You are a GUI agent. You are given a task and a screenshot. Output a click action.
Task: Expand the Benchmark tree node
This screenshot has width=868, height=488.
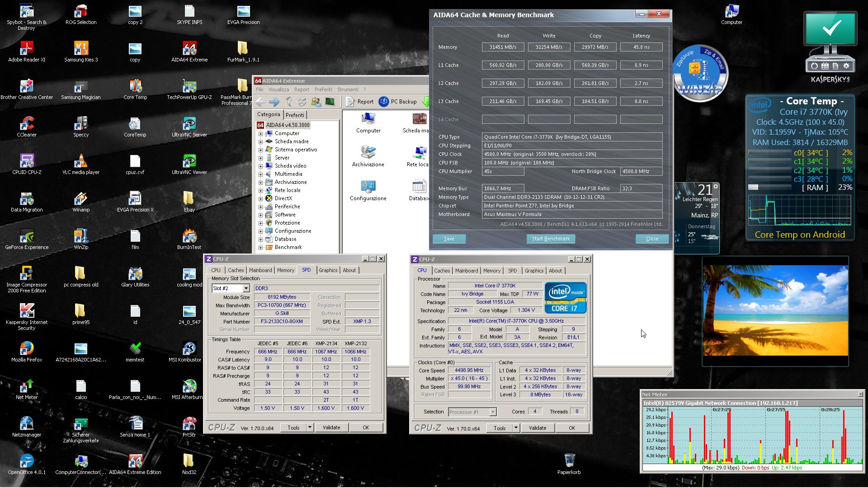[261, 248]
